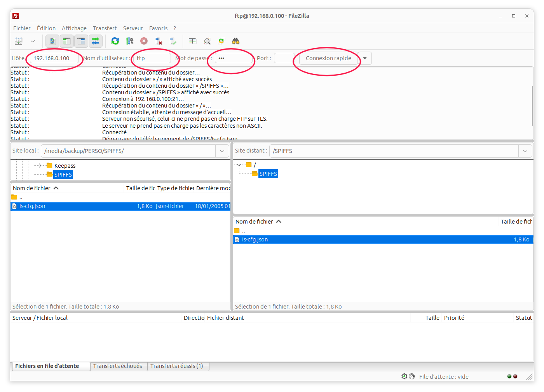Open the Fichier menu
544x392 pixels.
[x=22, y=28]
